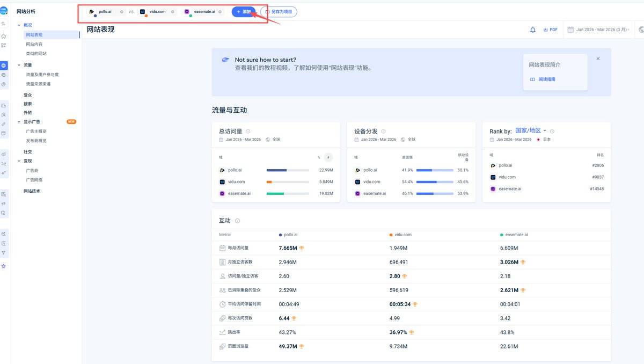Open Rank by 国家/地区 dropdown
The width and height of the screenshot is (644, 364).
tap(531, 130)
